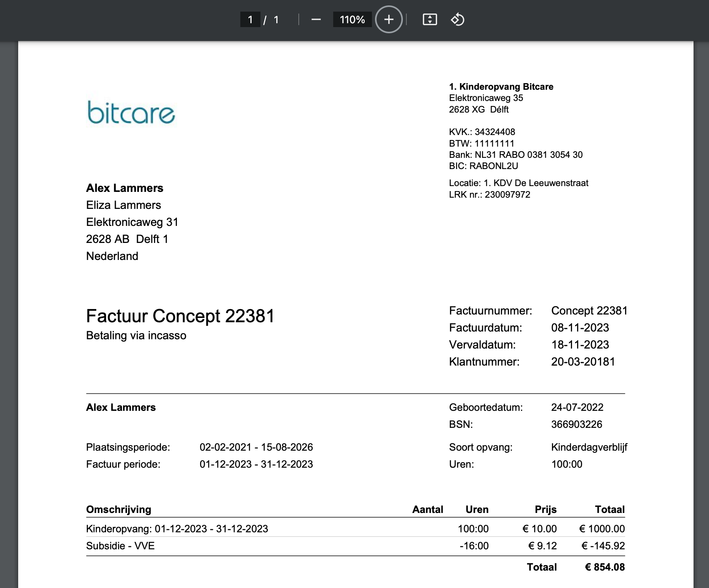Select the grand total '€ 854.08'
The height and width of the screenshot is (588, 709).
[605, 567]
